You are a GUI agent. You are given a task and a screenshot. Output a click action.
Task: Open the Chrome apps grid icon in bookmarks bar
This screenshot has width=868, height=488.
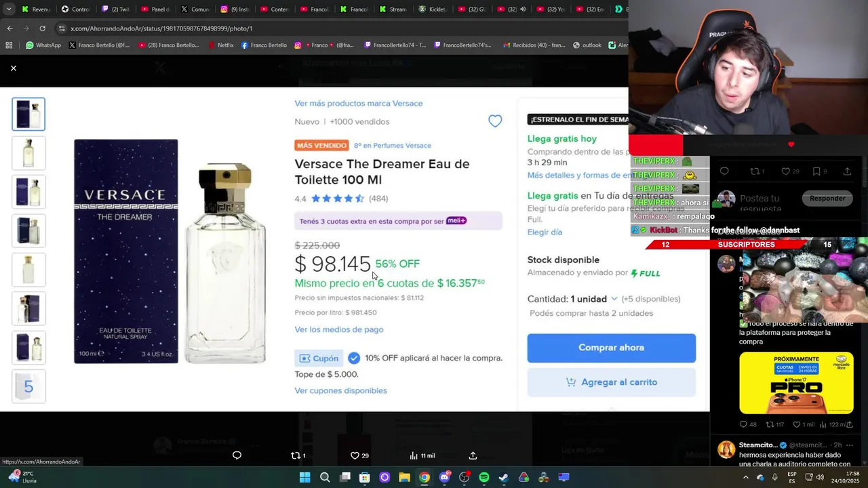click(9, 45)
